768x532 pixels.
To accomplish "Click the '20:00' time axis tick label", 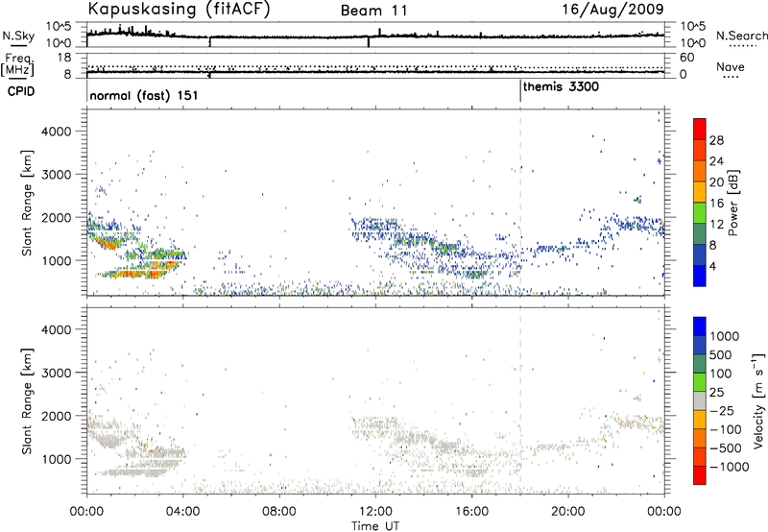I will 567,512.
